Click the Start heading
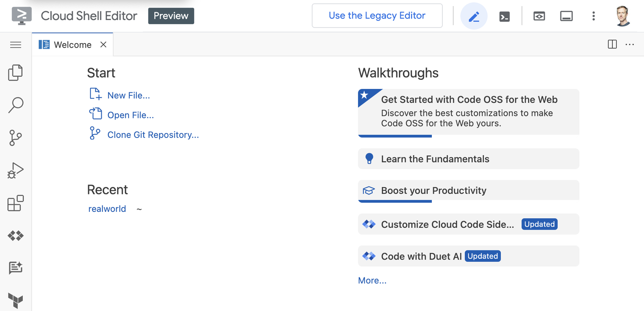644x311 pixels. (x=101, y=73)
